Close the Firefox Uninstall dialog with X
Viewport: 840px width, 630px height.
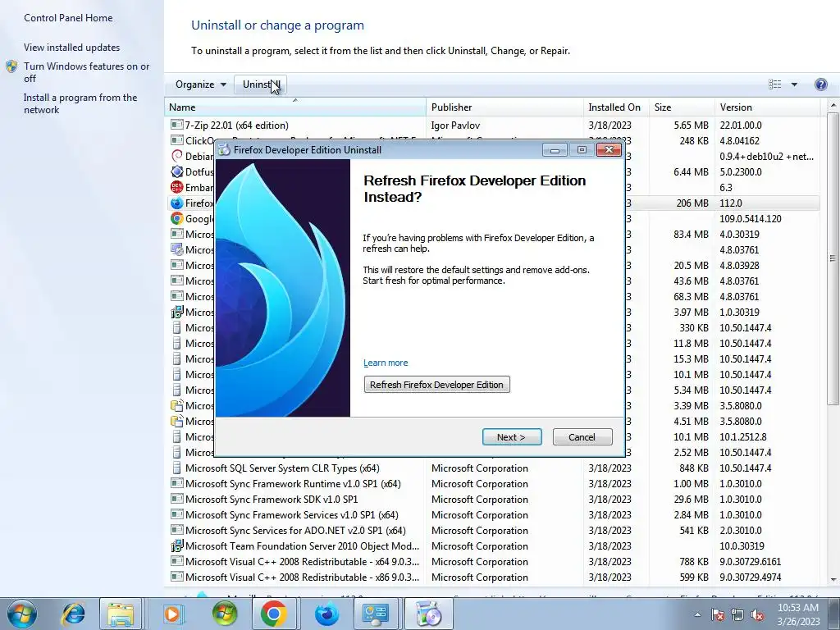609,150
